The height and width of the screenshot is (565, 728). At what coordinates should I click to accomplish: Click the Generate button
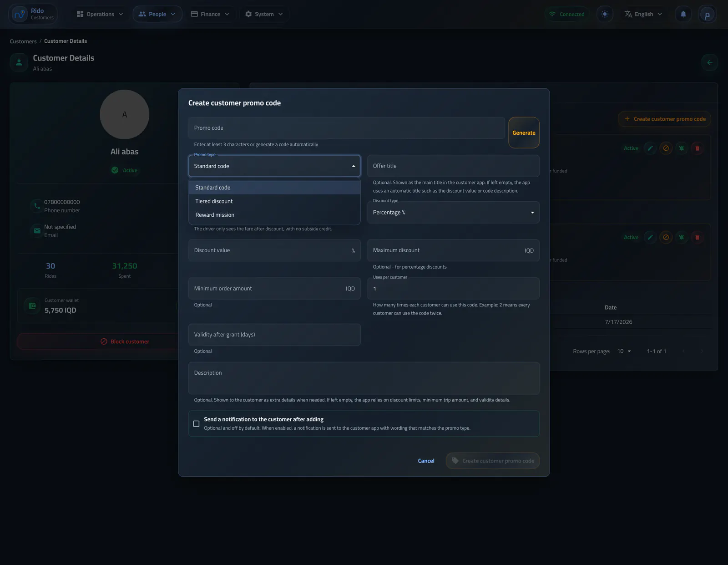click(x=524, y=132)
